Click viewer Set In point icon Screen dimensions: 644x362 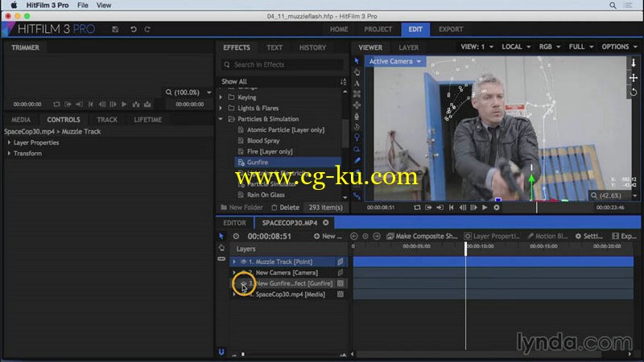428,208
